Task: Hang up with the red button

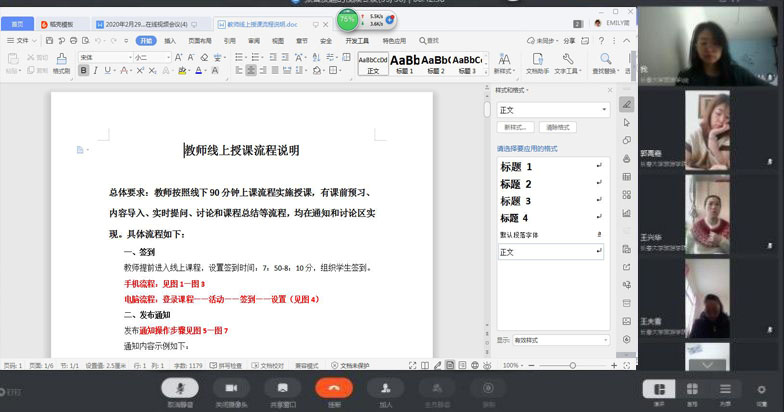Action: tap(334, 388)
